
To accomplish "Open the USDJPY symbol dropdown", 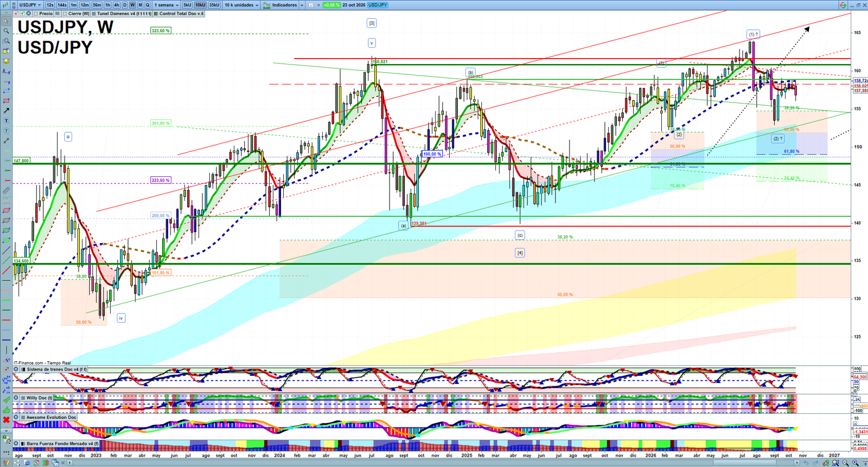I will (30, 5).
